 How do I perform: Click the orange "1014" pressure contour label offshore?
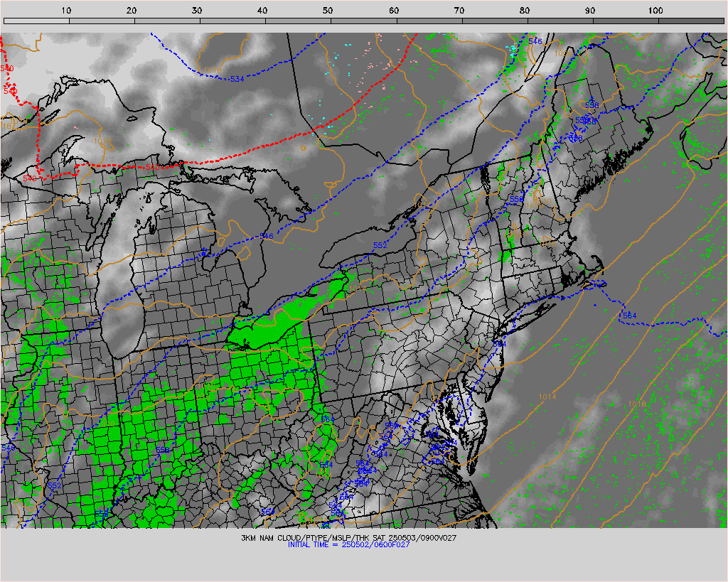(547, 397)
